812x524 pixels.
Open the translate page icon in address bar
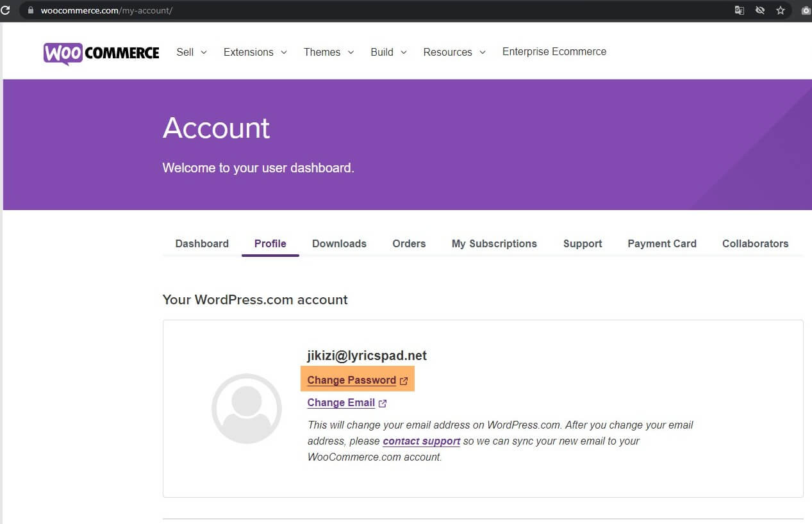click(x=739, y=10)
